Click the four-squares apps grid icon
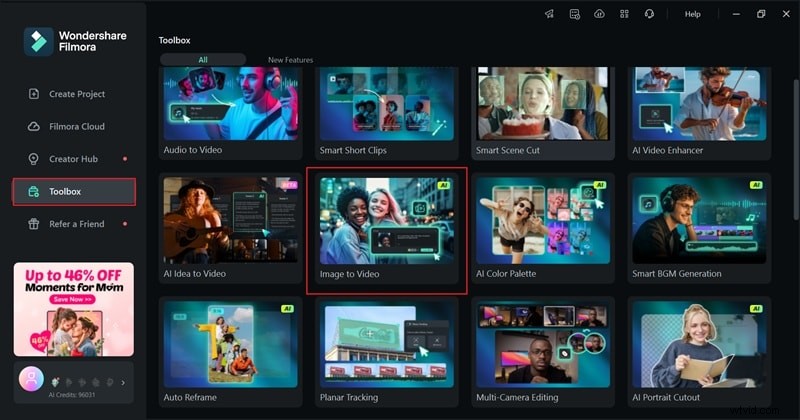Screen dimensions: 800x420 click(x=624, y=14)
